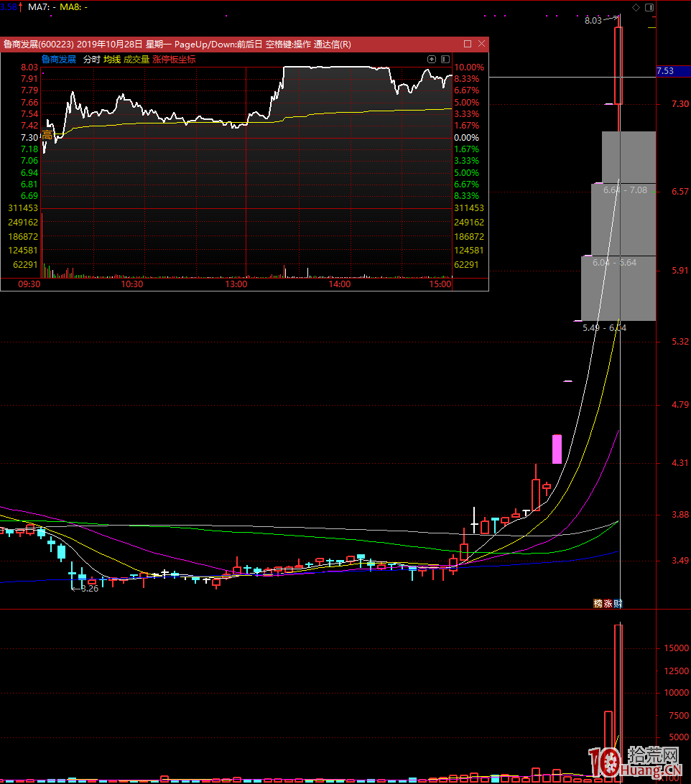Click the panel icon beside plus icon
This screenshot has height=784, width=691.
[x=445, y=59]
